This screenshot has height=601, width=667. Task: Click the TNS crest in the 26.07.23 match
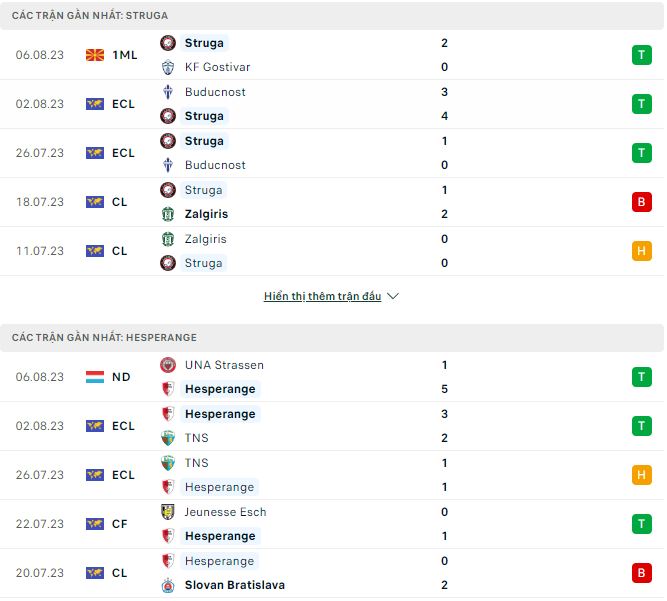coord(168,463)
